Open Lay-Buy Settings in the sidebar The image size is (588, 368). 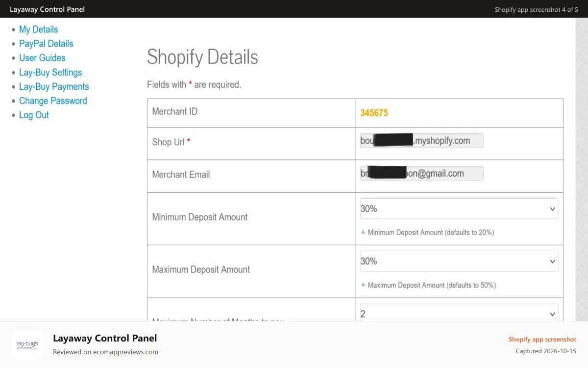[50, 72]
